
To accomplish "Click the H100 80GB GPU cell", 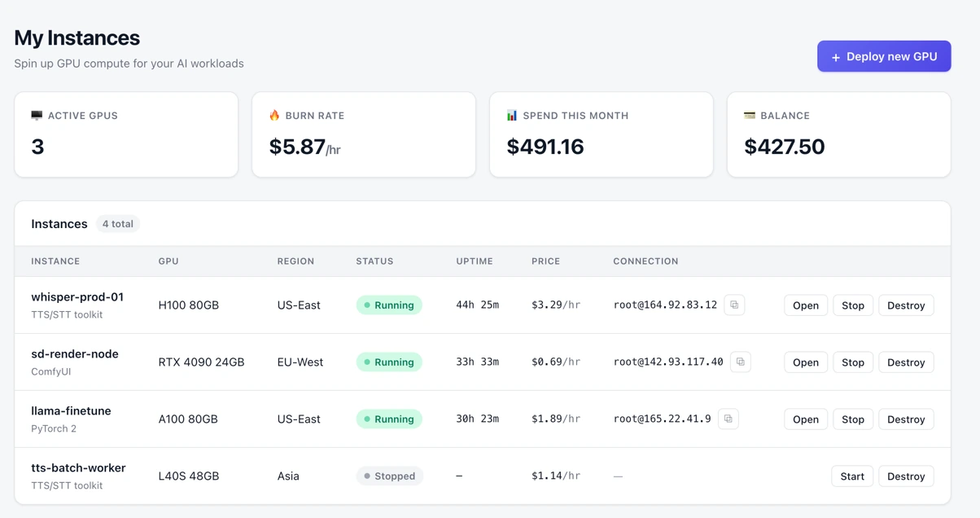I will tap(189, 305).
